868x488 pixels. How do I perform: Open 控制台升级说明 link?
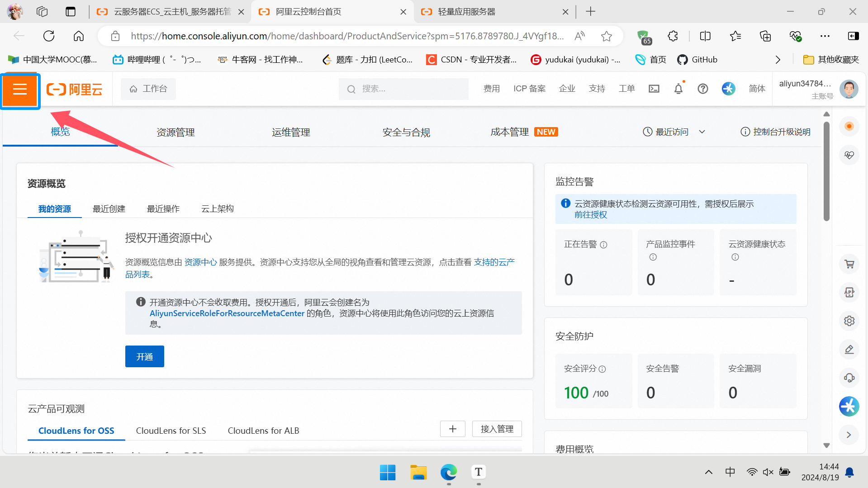pyautogui.click(x=776, y=132)
